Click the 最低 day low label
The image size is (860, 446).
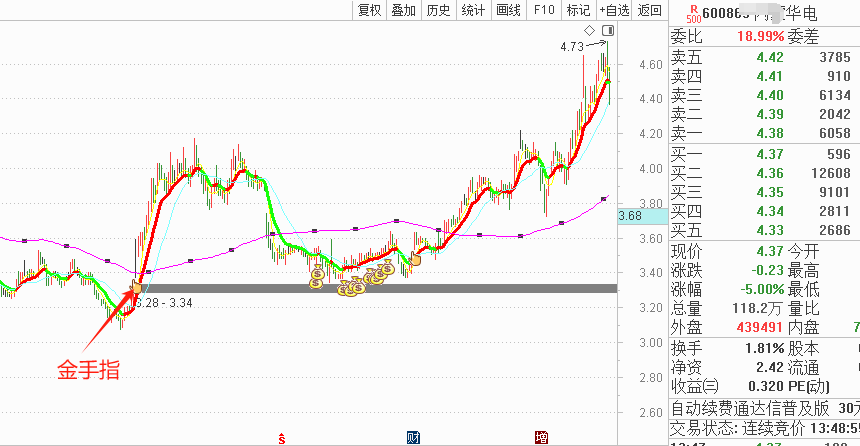[803, 289]
